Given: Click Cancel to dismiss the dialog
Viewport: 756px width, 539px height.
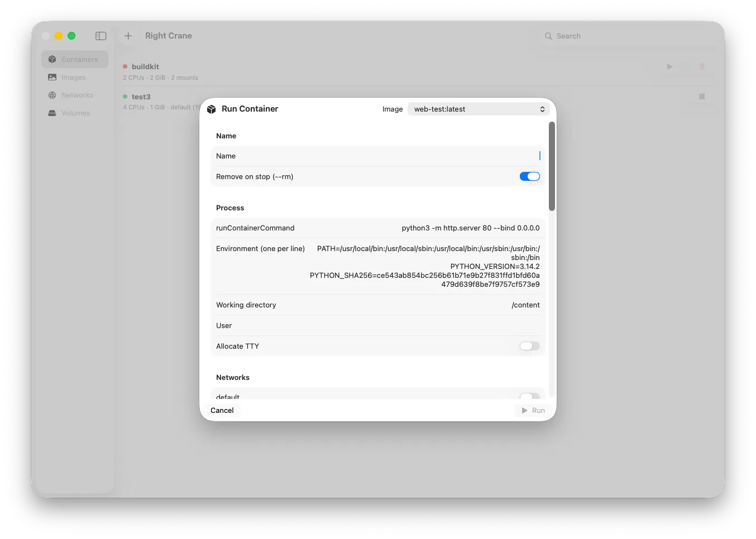Looking at the screenshot, I should [x=222, y=410].
